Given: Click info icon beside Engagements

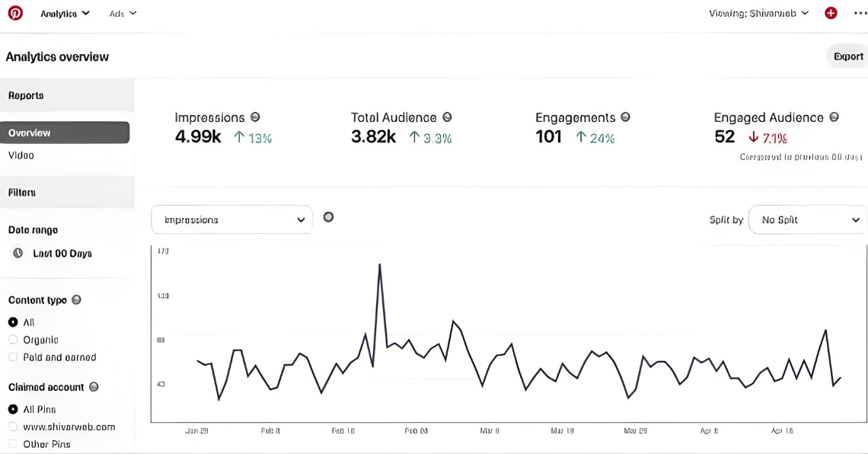Looking at the screenshot, I should (625, 117).
